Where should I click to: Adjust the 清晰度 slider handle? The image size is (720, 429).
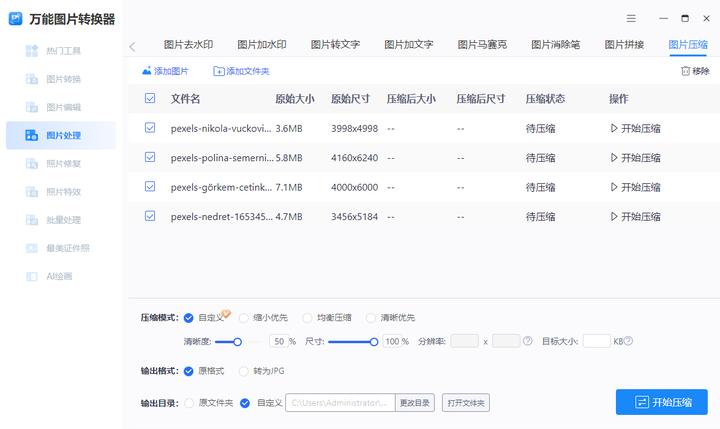point(237,342)
